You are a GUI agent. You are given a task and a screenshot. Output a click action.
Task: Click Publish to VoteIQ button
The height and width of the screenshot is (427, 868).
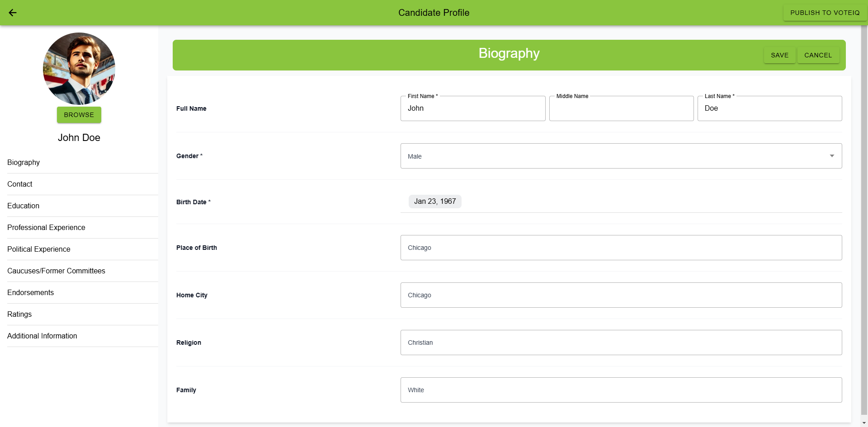pyautogui.click(x=825, y=13)
